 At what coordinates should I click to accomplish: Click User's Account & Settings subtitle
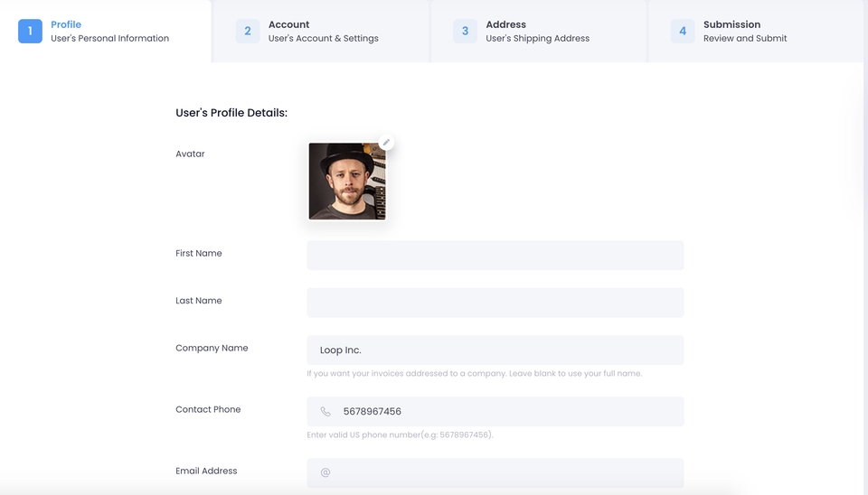324,38
